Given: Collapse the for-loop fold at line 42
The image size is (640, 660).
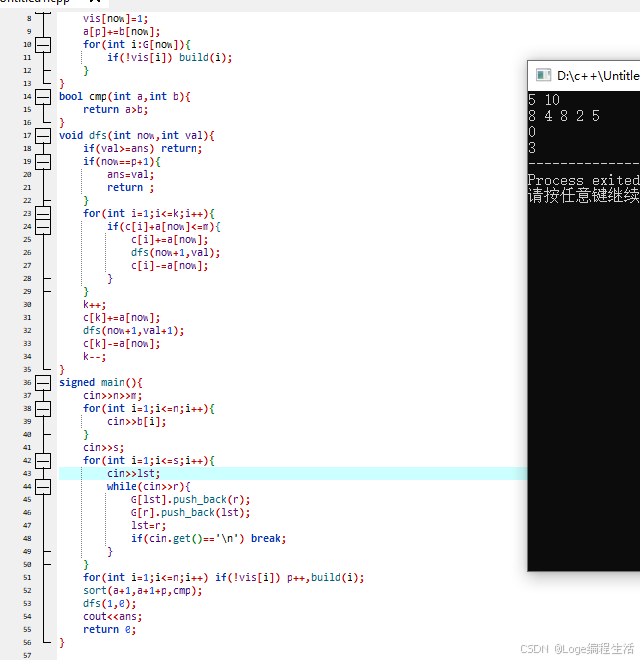Looking at the screenshot, I should [x=43, y=460].
